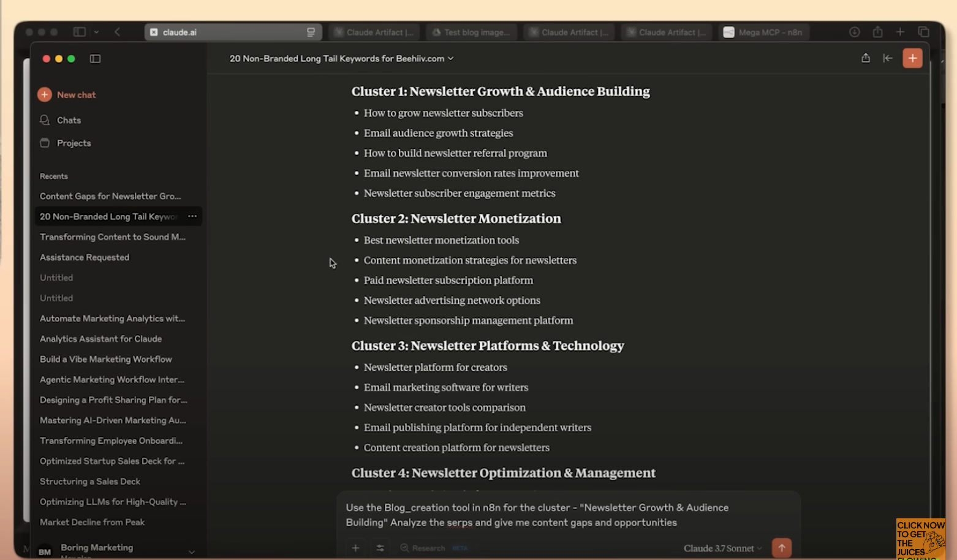957x560 pixels.
Task: Open 'Analytics Assistant for Claude' chat
Action: [x=100, y=338]
